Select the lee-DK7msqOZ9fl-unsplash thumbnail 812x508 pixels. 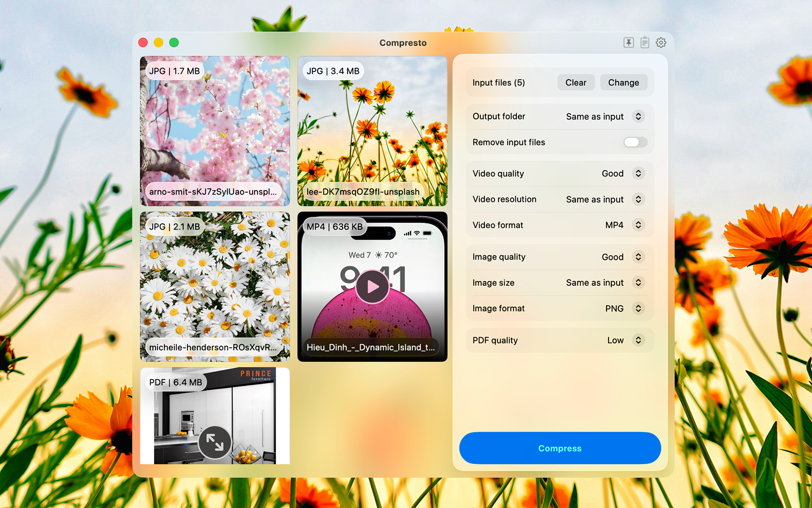(x=371, y=130)
